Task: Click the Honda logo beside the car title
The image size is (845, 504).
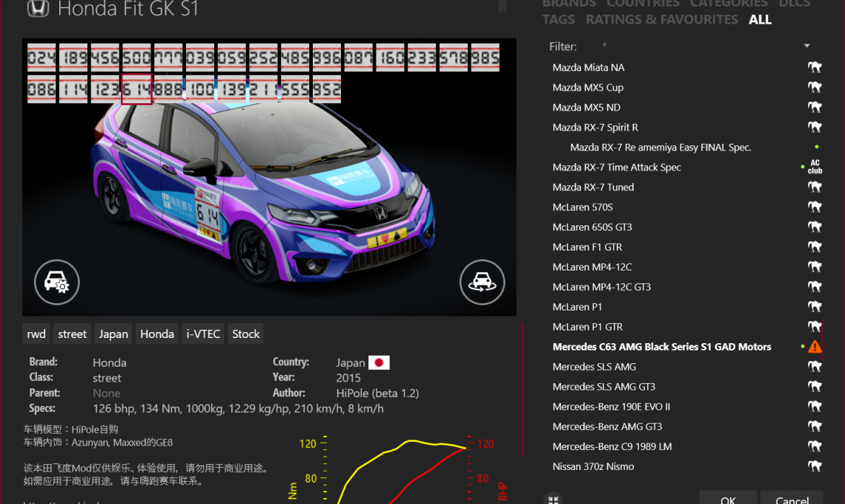Action: pyautogui.click(x=39, y=8)
